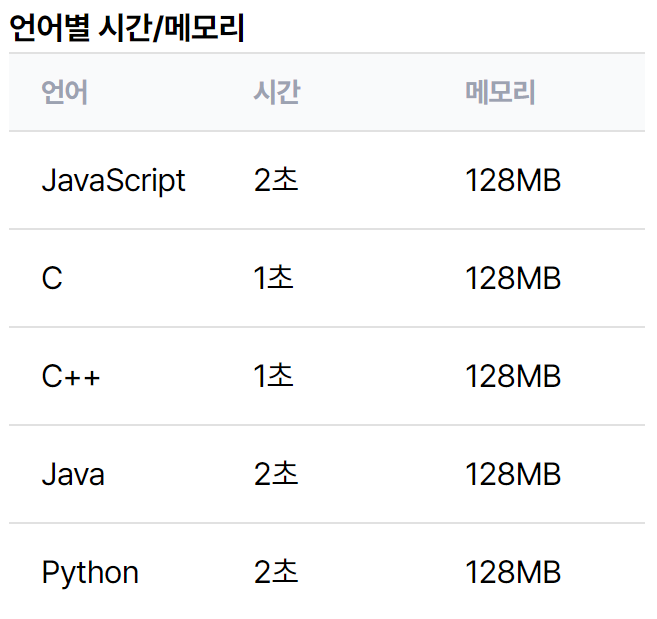Screen dimensions: 657x619
Task: Click the heading 언어별 시간/메모리
Action: [127, 28]
